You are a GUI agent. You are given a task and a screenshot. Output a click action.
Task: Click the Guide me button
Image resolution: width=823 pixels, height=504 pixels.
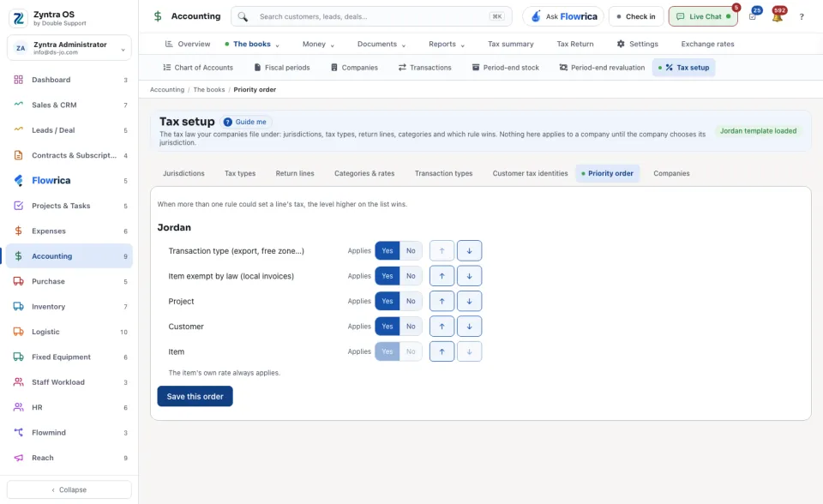tap(245, 122)
